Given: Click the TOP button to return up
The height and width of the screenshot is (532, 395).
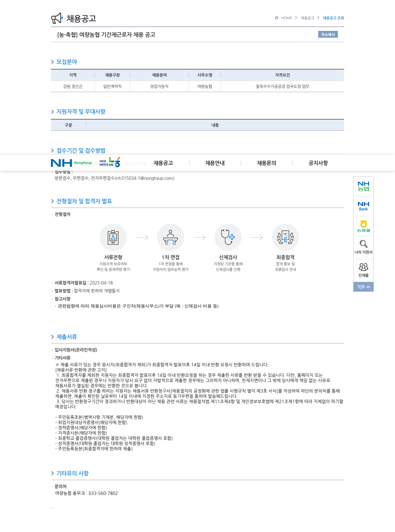Looking at the screenshot, I should (x=364, y=287).
